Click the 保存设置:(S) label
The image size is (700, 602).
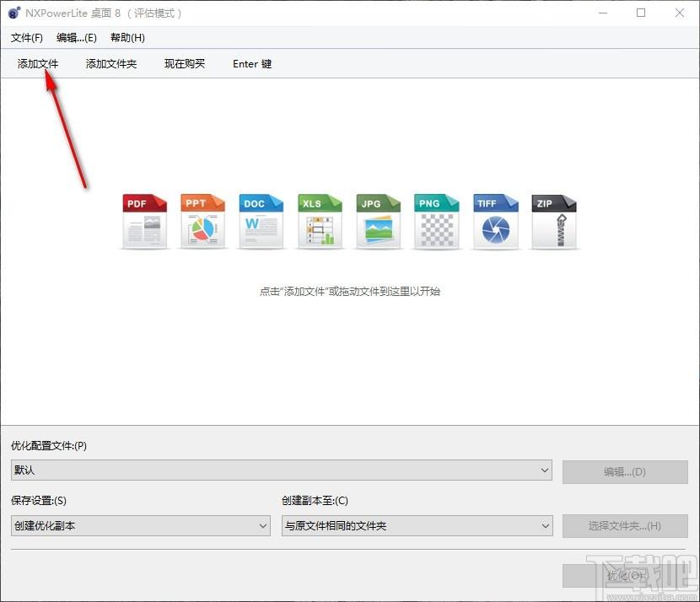pyautogui.click(x=39, y=501)
